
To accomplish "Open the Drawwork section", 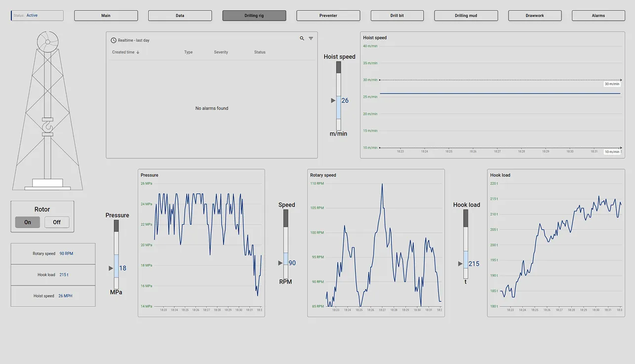I will point(534,16).
